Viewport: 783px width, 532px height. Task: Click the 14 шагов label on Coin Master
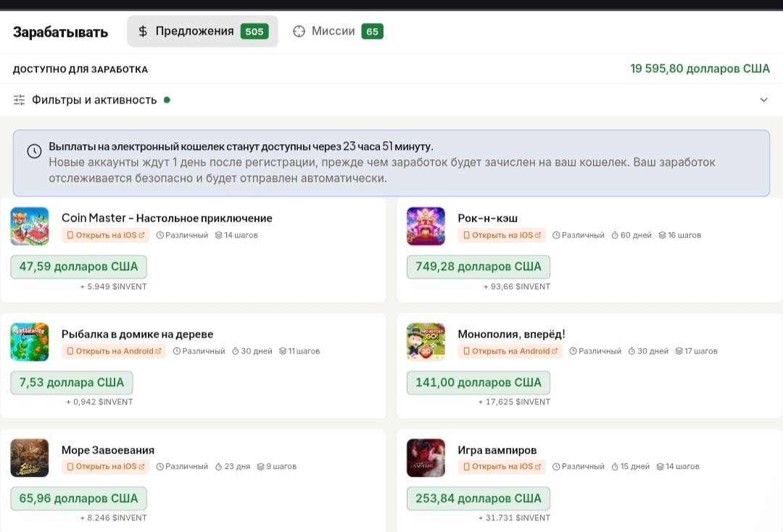click(236, 235)
